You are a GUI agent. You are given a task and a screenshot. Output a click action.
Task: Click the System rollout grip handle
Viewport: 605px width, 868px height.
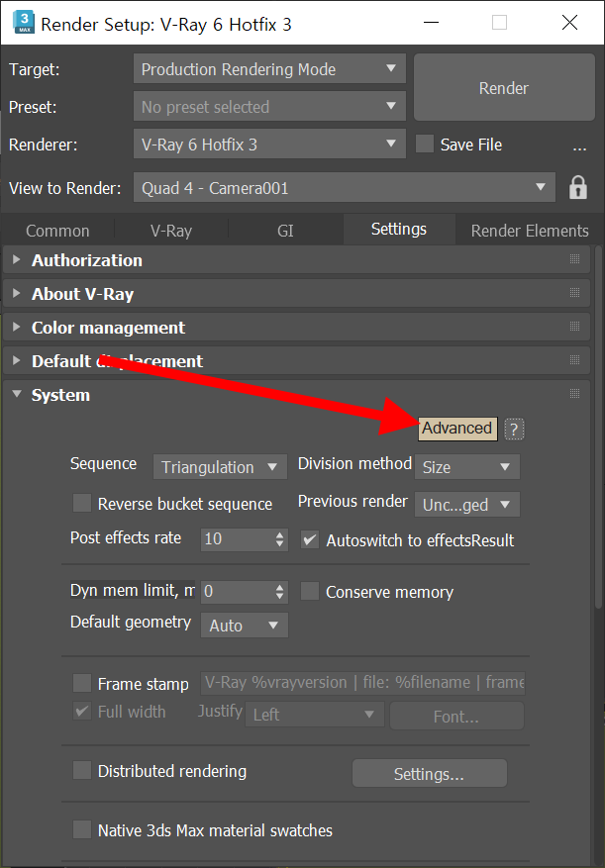click(574, 394)
